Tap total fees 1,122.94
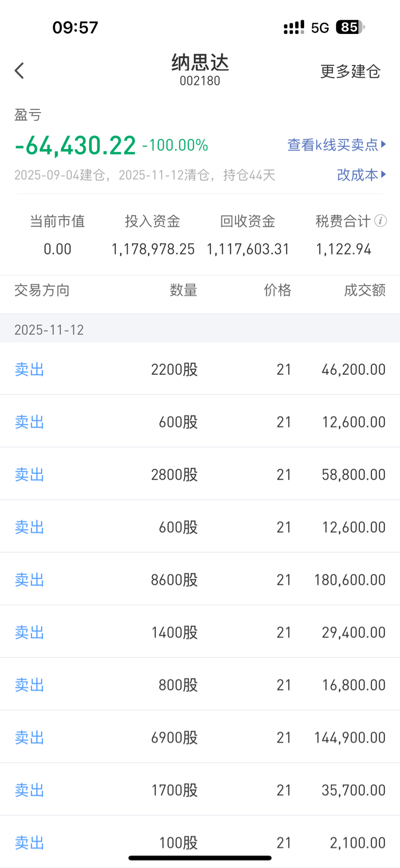The height and width of the screenshot is (868, 400). coord(344,249)
